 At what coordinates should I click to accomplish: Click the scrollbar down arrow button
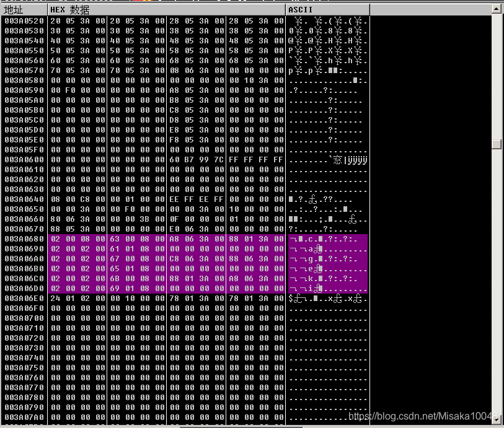pos(497,419)
